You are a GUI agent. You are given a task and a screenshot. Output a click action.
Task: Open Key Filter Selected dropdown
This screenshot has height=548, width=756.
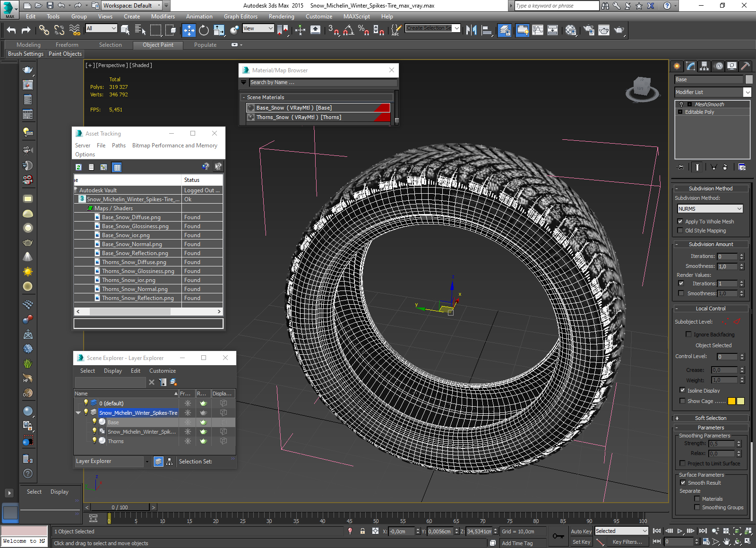click(x=621, y=531)
